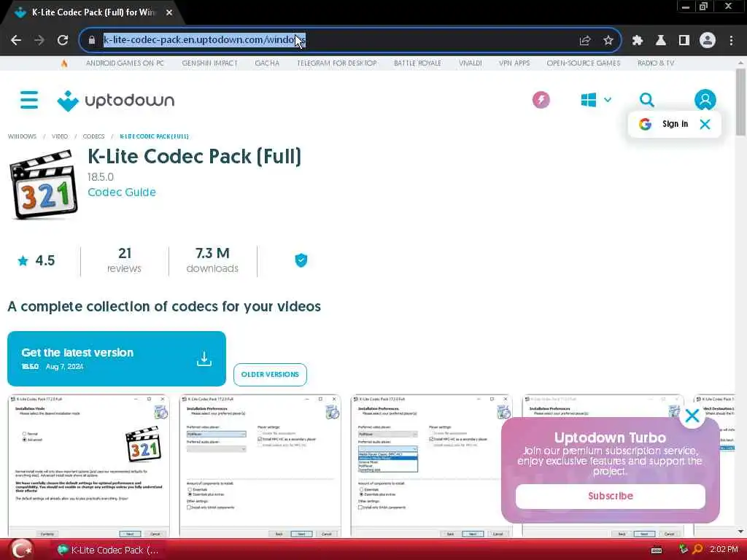747x560 pixels.
Task: Open the Vivaldi link
Action: pyautogui.click(x=471, y=63)
